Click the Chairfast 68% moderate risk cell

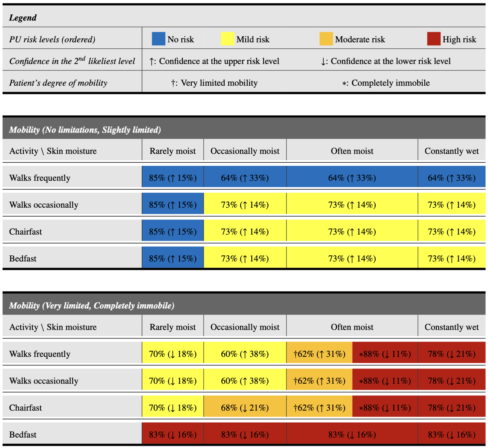click(x=245, y=408)
